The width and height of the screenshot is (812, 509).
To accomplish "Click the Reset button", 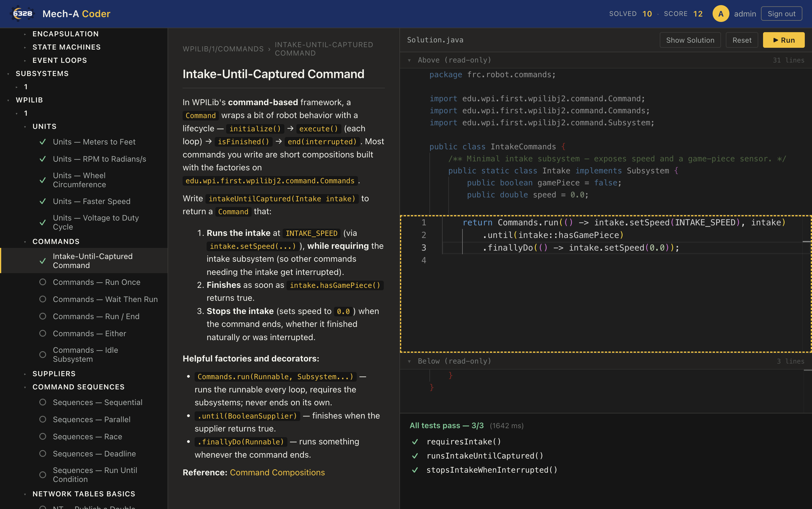I will 742,40.
